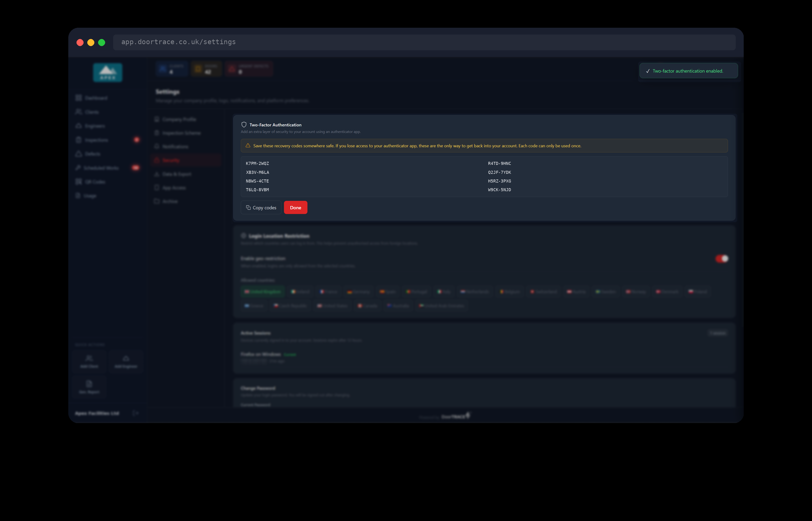The width and height of the screenshot is (812, 521).
Task: Select recovery code H5RZ-3PXG
Action: (499, 181)
